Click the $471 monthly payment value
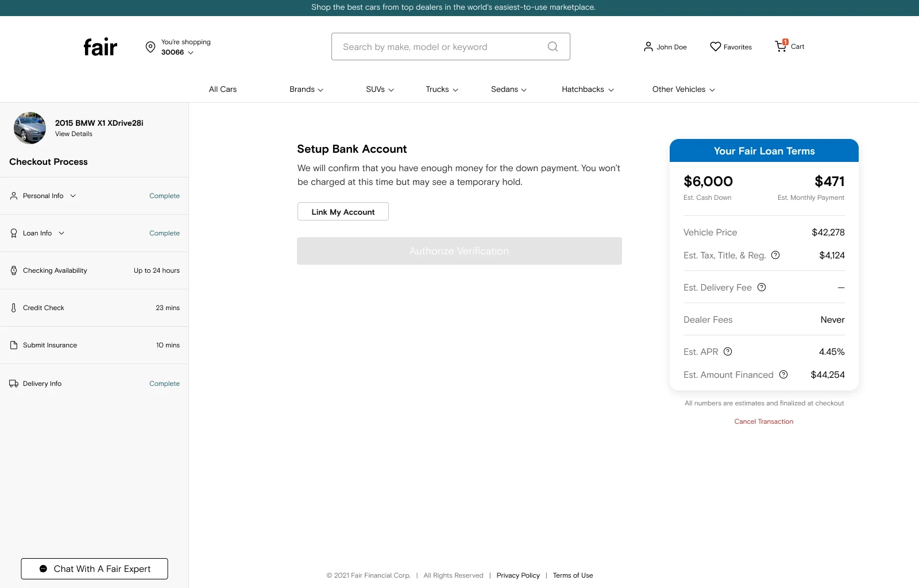 pos(829,181)
